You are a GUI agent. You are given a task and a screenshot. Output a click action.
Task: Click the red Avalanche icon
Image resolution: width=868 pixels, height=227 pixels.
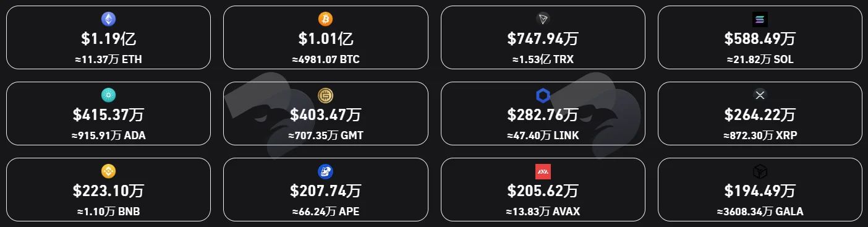tap(543, 171)
